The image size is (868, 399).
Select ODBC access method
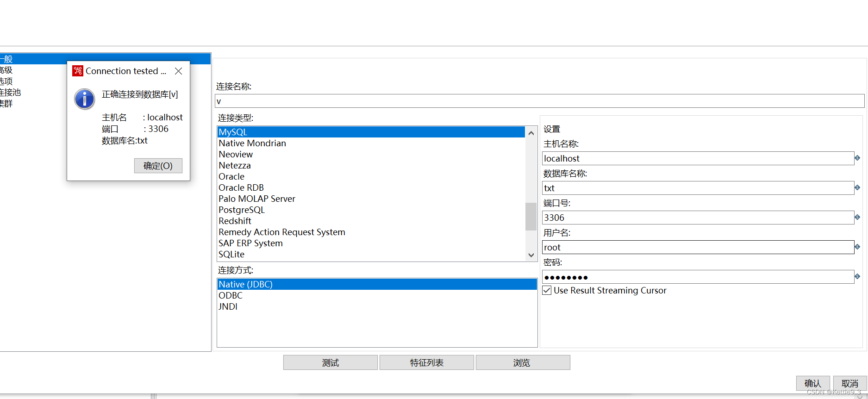pyautogui.click(x=377, y=295)
